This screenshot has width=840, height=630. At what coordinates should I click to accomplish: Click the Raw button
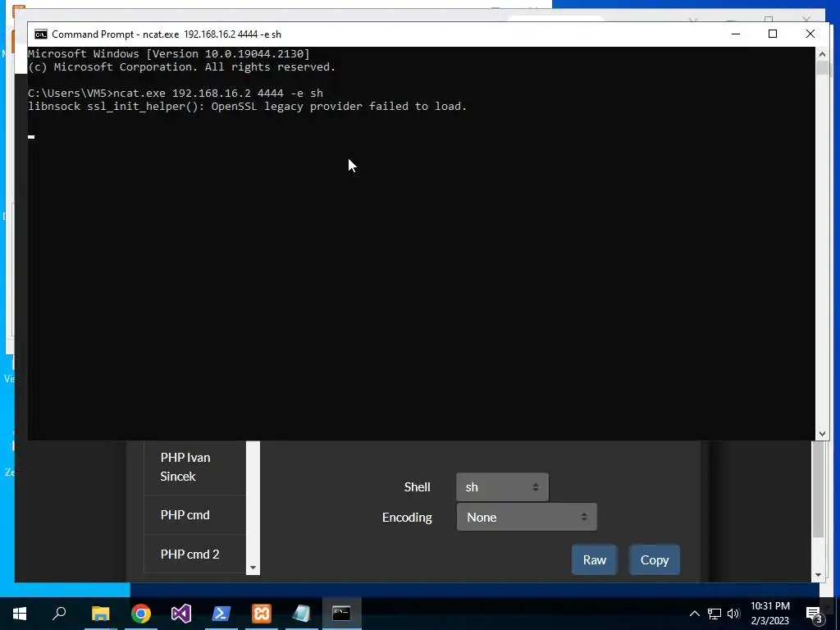594,559
